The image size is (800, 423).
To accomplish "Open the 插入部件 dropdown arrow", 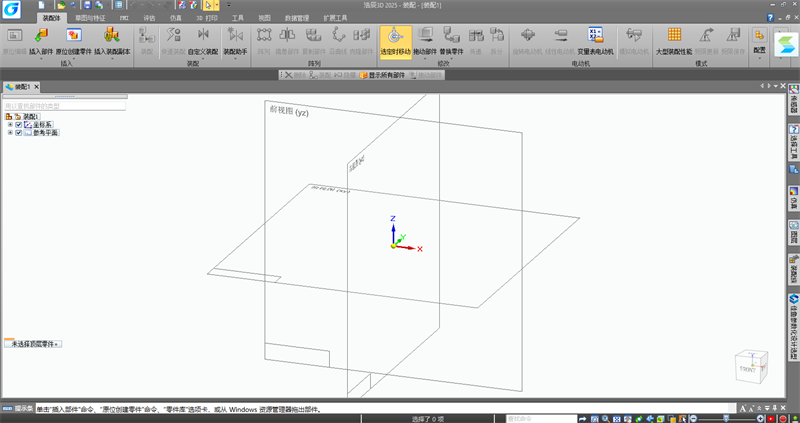I will click(41, 58).
